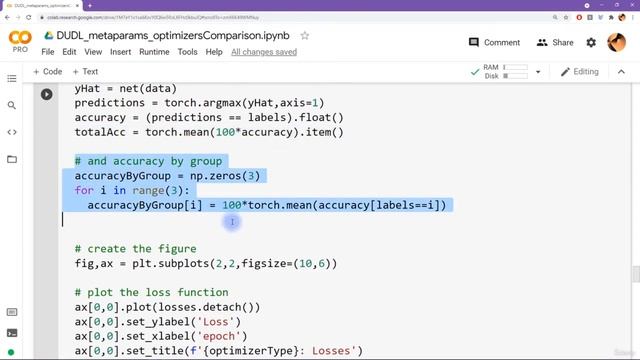Click the RAM usage bar
This screenshot has height=360, width=640.
click(516, 67)
